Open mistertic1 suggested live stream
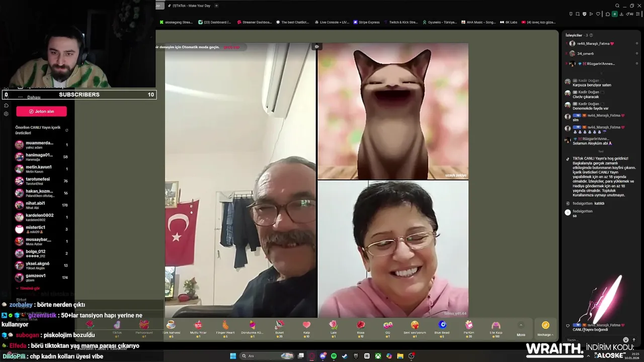 (x=41, y=229)
